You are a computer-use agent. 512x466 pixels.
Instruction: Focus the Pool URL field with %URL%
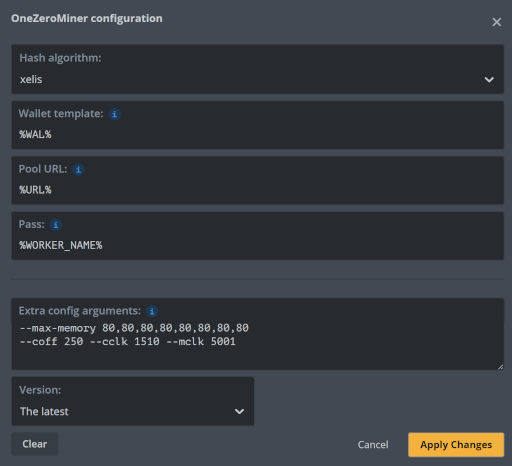coord(257,180)
